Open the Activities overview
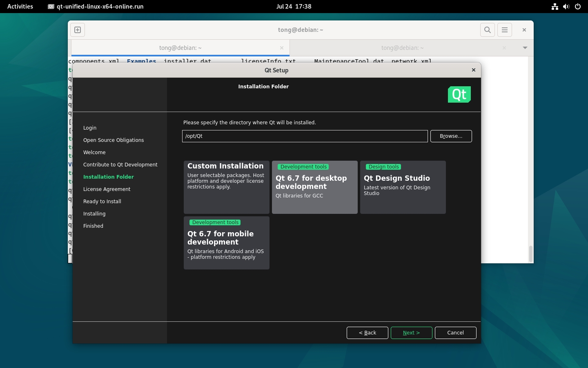The width and height of the screenshot is (588, 368). pos(20,7)
